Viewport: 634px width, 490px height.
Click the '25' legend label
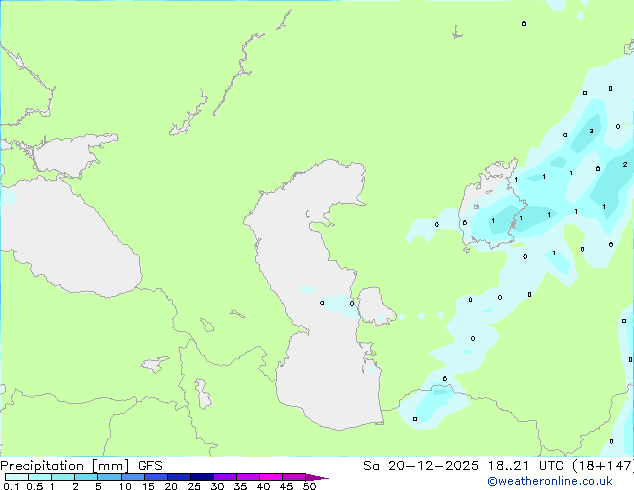194,486
